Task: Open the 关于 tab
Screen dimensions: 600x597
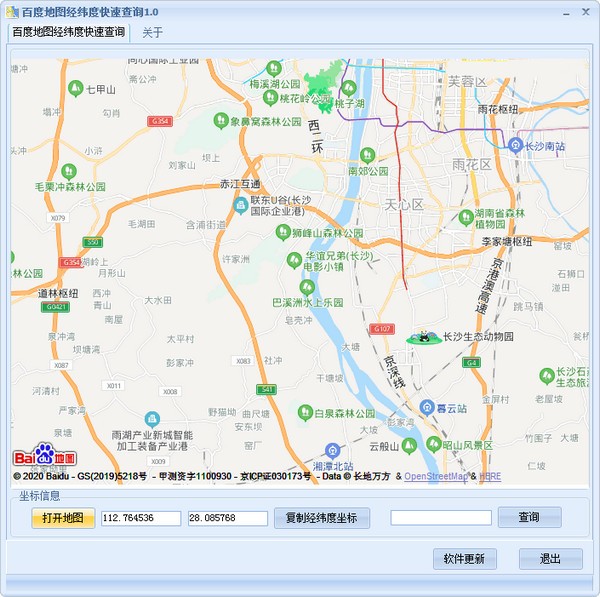Action: [152, 33]
